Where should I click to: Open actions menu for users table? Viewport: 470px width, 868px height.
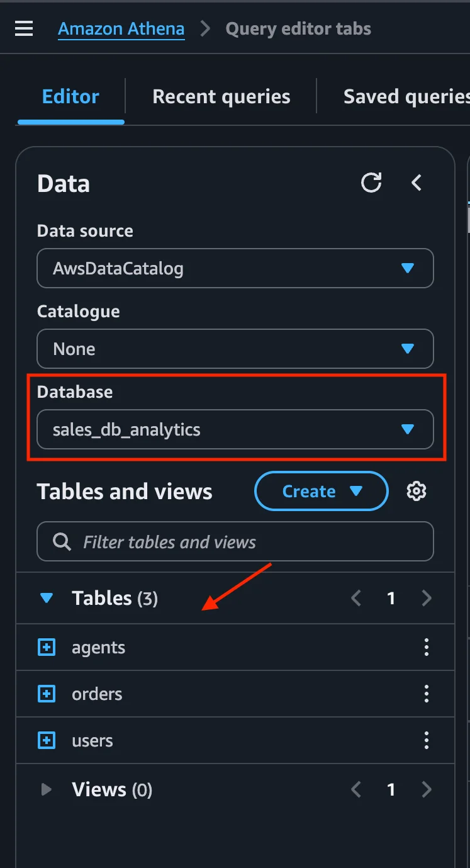click(427, 740)
